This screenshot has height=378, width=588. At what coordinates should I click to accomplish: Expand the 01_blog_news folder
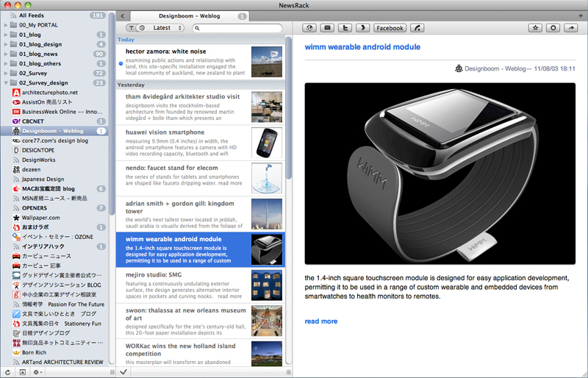pos(7,54)
